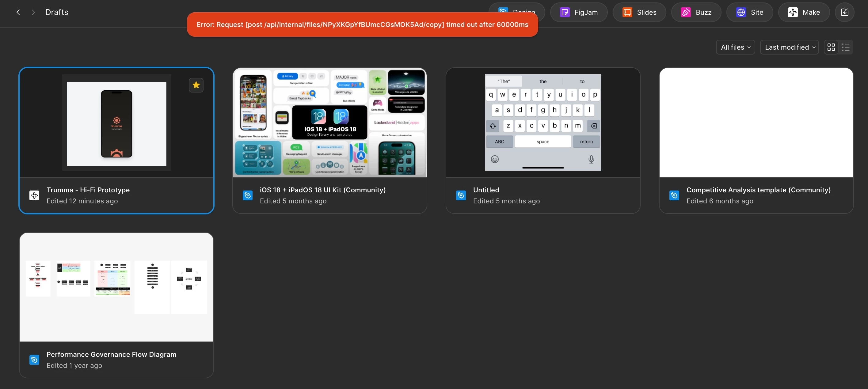The image size is (868, 389).
Task: Dismiss the red timeout error banner
Action: click(362, 25)
